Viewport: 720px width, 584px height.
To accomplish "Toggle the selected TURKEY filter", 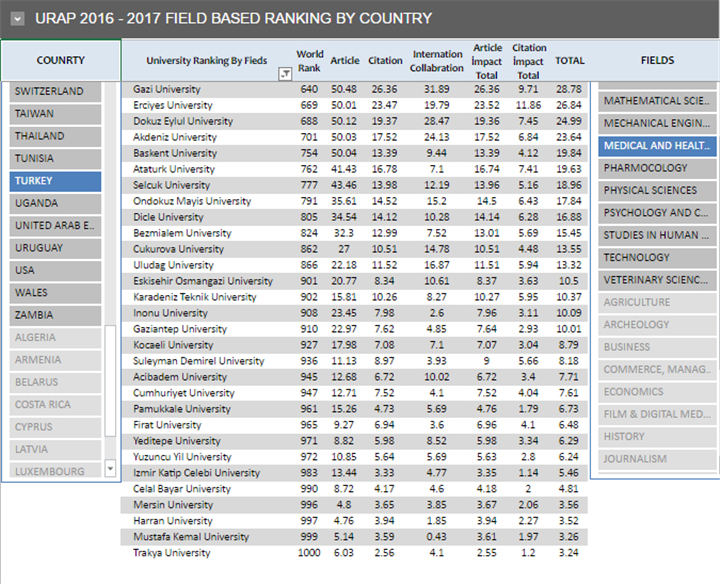I will [x=55, y=181].
